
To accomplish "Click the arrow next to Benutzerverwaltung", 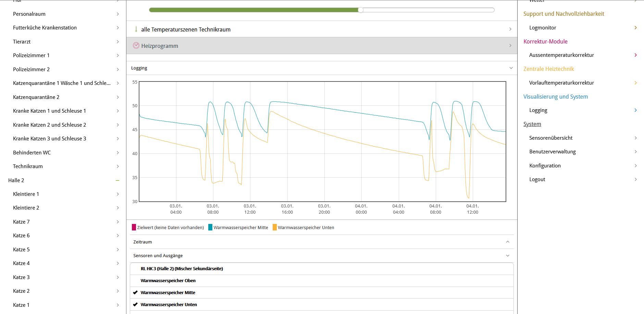I will [635, 151].
